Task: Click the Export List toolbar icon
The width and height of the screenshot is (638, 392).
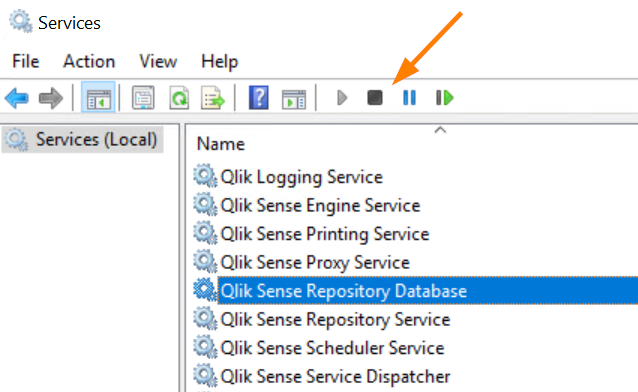Action: [212, 98]
